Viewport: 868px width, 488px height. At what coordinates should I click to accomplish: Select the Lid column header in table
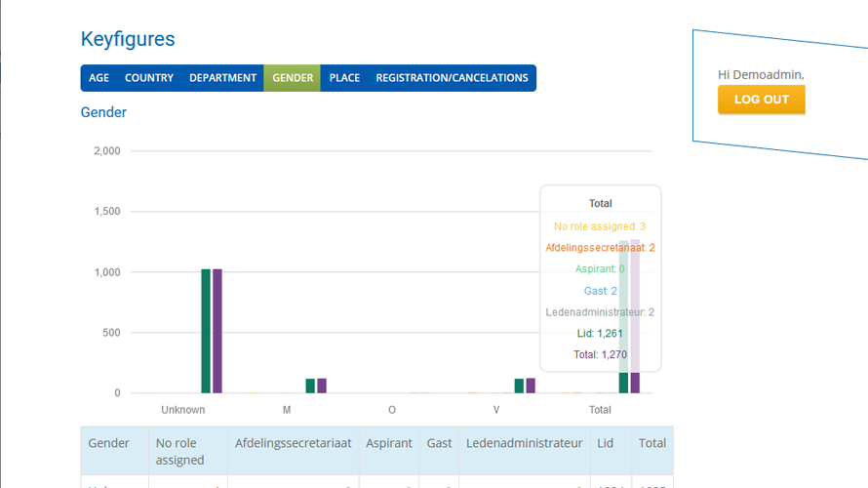[x=606, y=443]
